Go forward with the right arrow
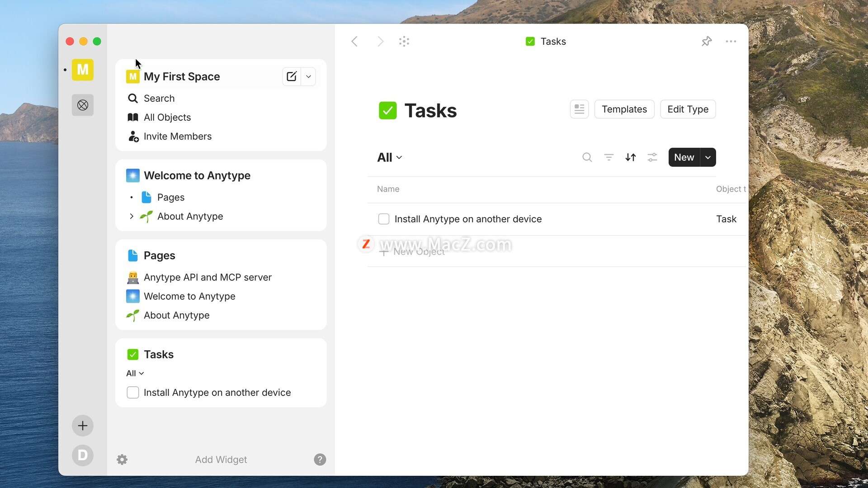Viewport: 868px width, 488px height. click(x=380, y=42)
